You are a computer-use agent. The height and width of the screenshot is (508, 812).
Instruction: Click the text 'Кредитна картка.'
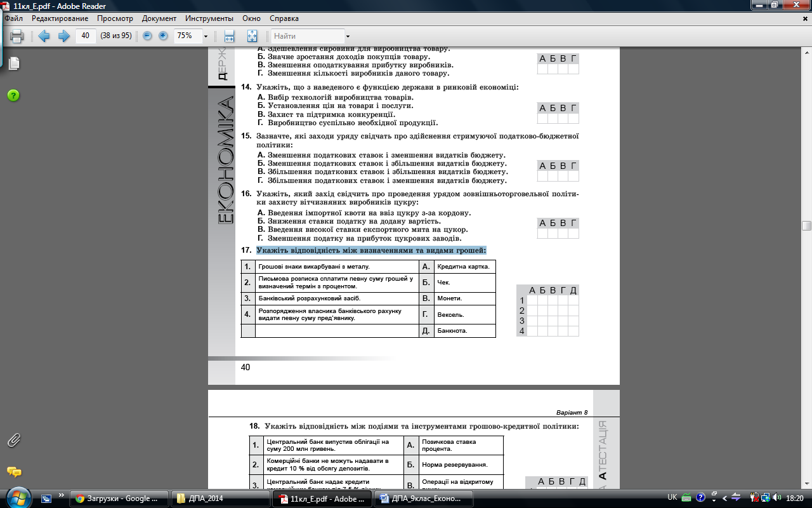coord(463,267)
